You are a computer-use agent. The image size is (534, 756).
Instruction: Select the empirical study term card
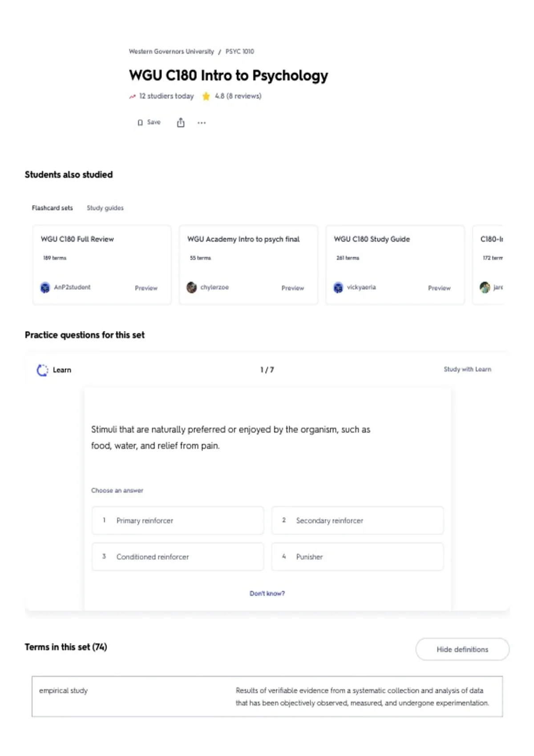pyautogui.click(x=267, y=696)
